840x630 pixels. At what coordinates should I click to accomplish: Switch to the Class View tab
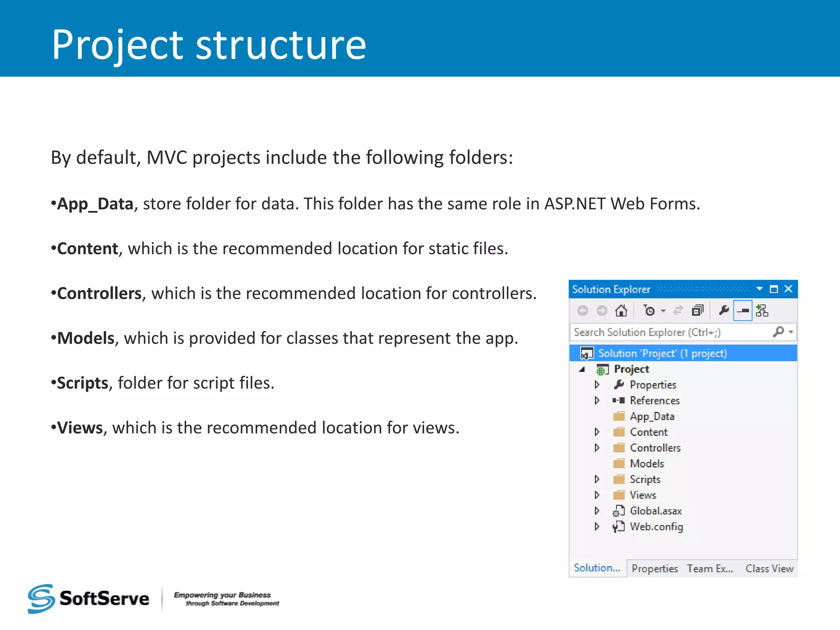tap(769, 568)
